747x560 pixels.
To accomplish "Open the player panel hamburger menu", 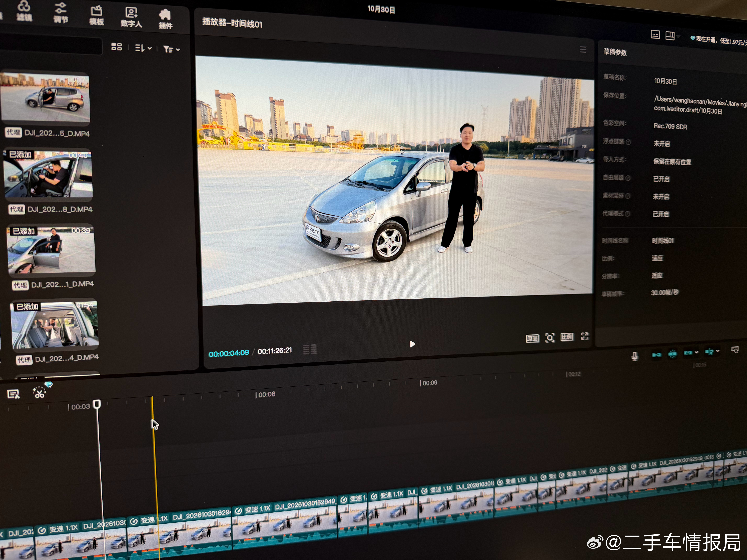I will (583, 50).
